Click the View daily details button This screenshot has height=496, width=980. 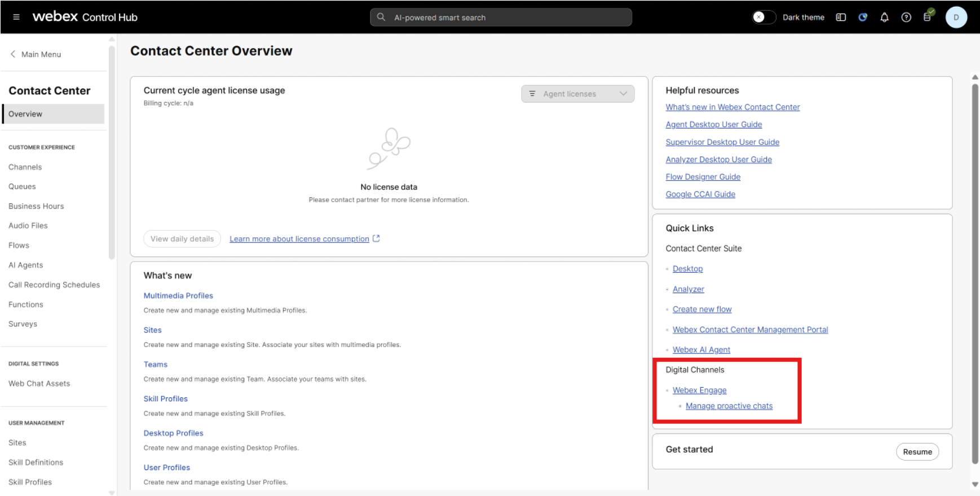pos(182,239)
